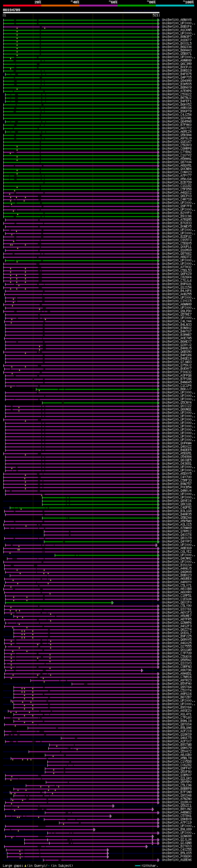The height and width of the screenshot is (868, 197).
Task: Open hit UniRef100_B0XXL5
Action: [177, 43]
